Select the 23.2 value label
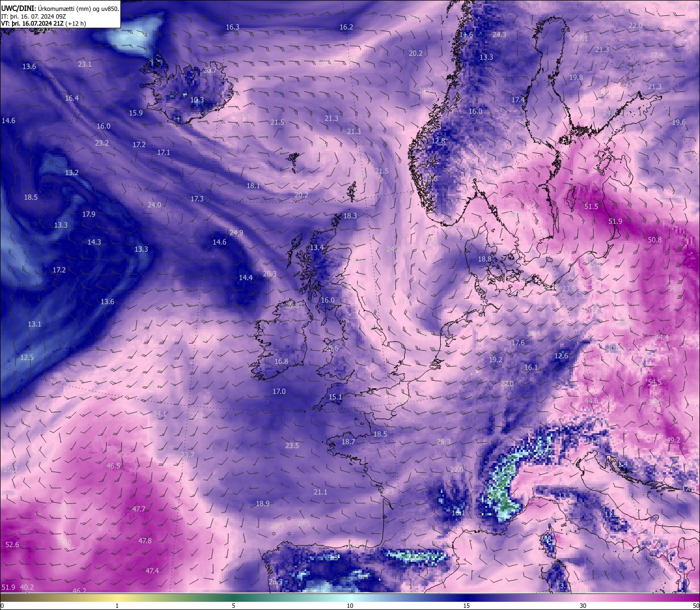The height and width of the screenshot is (610, 700). tap(102, 143)
